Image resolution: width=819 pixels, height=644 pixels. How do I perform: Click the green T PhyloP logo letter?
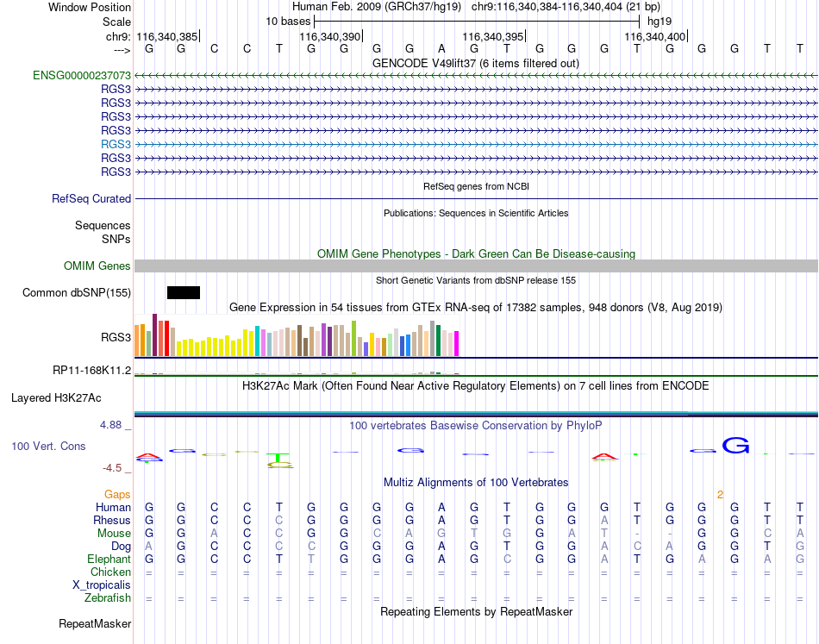[x=279, y=458]
